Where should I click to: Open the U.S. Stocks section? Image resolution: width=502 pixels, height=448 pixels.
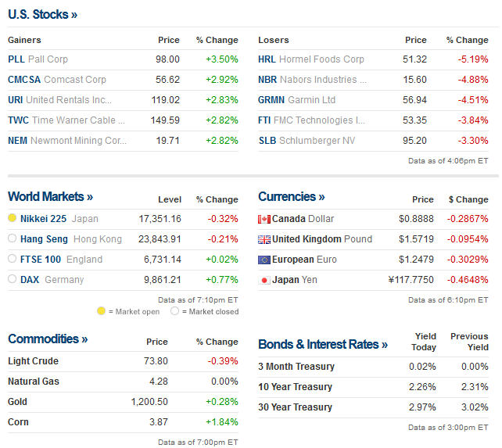[42, 14]
